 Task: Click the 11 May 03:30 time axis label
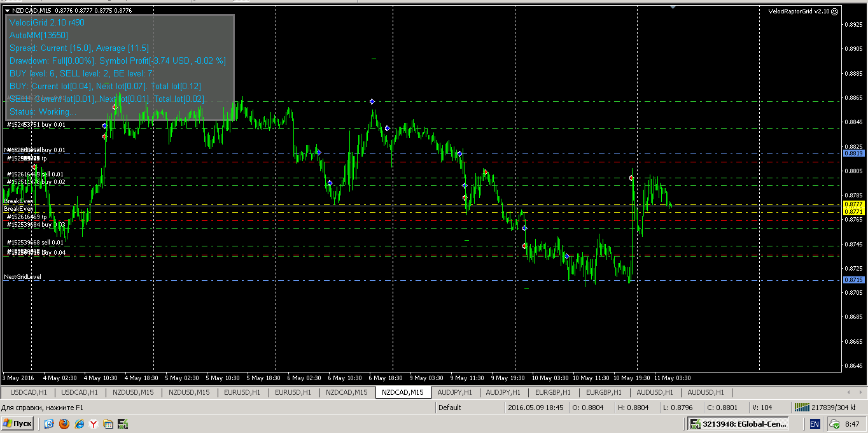pos(673,378)
